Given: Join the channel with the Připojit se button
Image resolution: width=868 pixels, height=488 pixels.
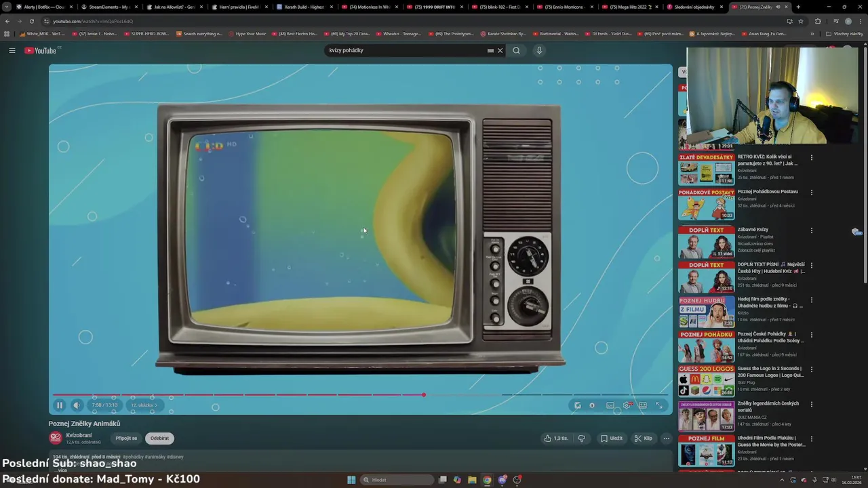Looking at the screenshot, I should tap(126, 439).
